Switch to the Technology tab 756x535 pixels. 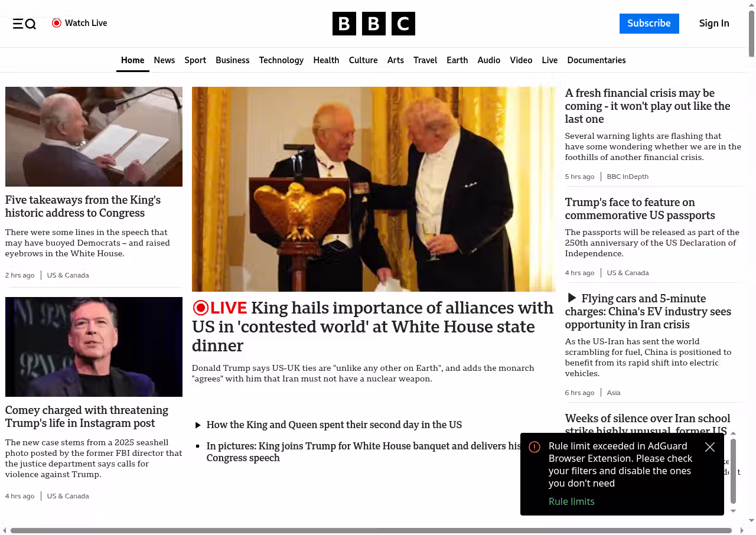coord(281,60)
